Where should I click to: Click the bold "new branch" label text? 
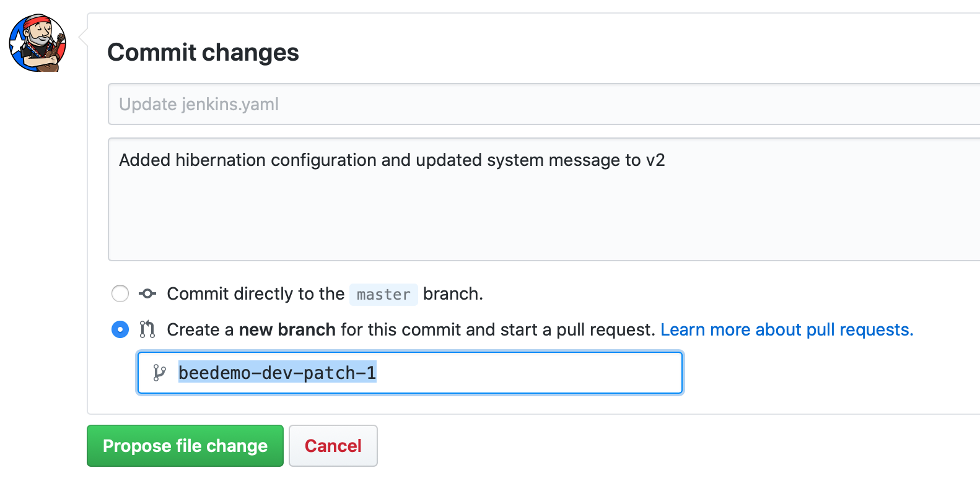pyautogui.click(x=287, y=330)
